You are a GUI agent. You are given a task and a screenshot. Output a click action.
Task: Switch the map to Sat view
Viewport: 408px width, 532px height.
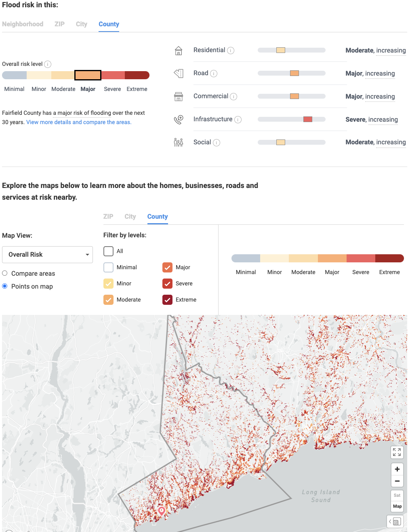coord(397,495)
